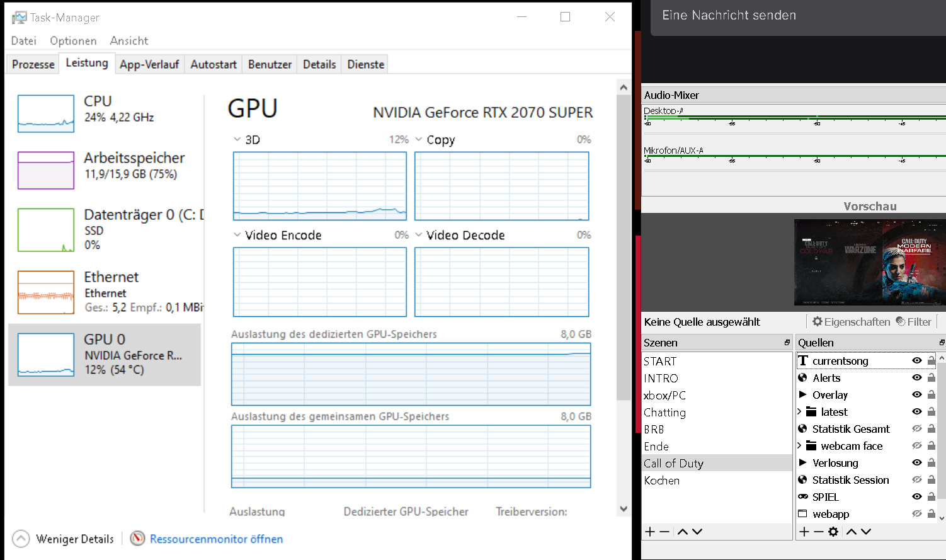
Task: Open Ressourcenmonitor öffnen link
Action: click(x=216, y=539)
